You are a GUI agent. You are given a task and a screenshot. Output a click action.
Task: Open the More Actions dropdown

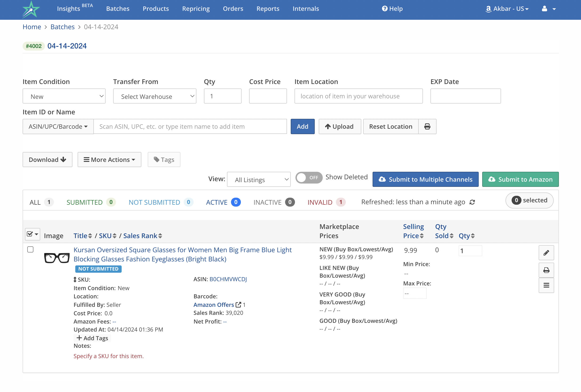[x=109, y=160]
